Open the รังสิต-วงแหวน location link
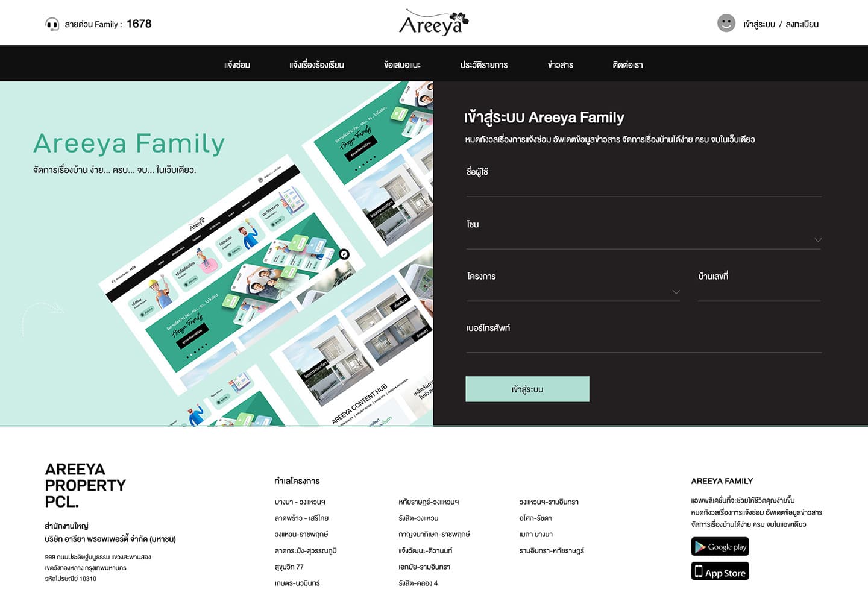Viewport: 868px width, 607px height. pos(418,518)
